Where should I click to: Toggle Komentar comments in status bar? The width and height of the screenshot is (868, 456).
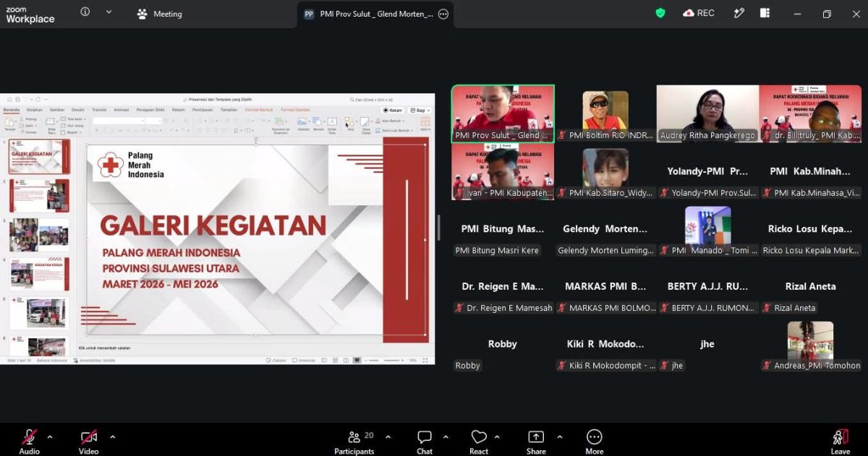304,360
